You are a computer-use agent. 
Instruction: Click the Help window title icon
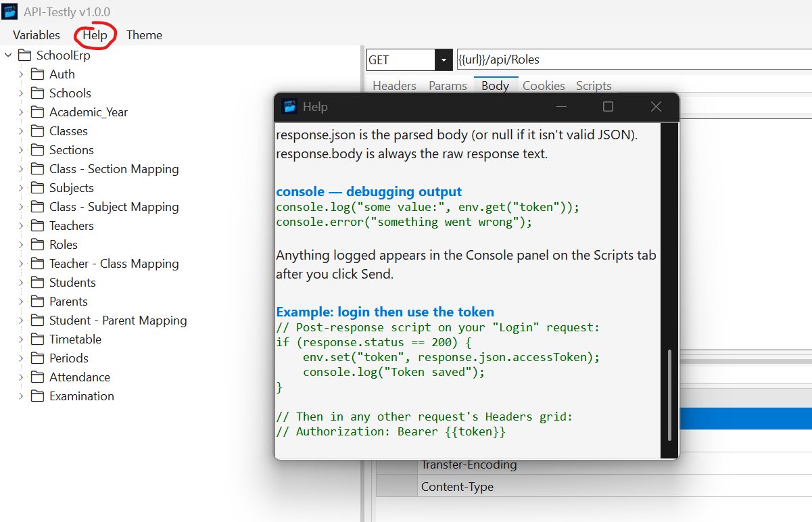289,106
